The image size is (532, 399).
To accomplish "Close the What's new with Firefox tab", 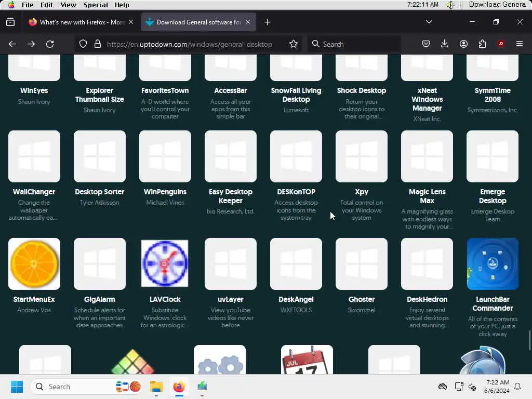I will 131,22.
